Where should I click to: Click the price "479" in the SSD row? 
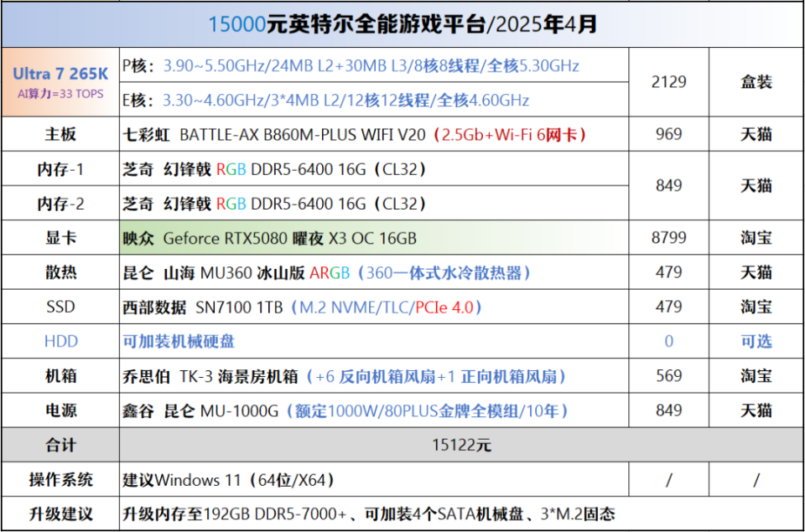point(669,307)
